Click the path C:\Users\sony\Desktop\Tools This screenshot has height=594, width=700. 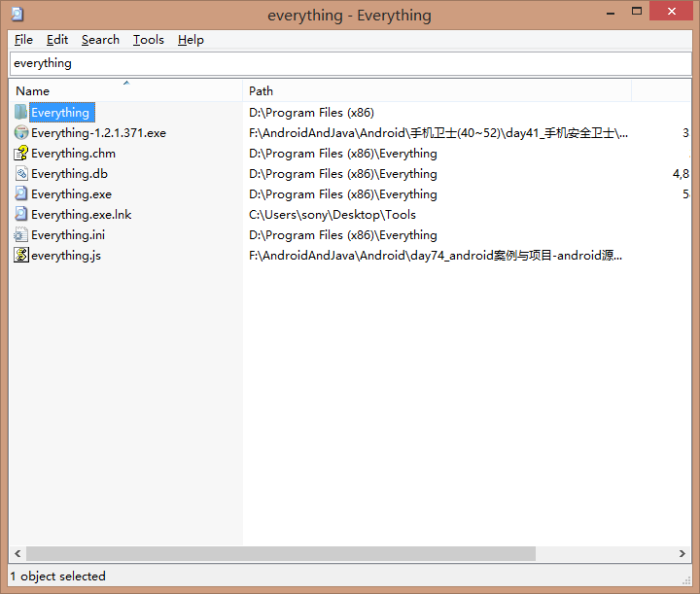(x=332, y=215)
